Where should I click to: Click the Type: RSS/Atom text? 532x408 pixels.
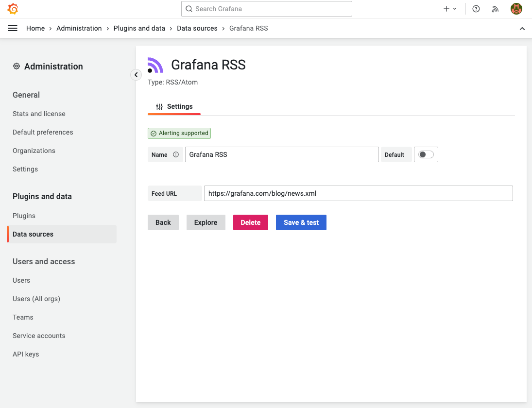click(172, 82)
